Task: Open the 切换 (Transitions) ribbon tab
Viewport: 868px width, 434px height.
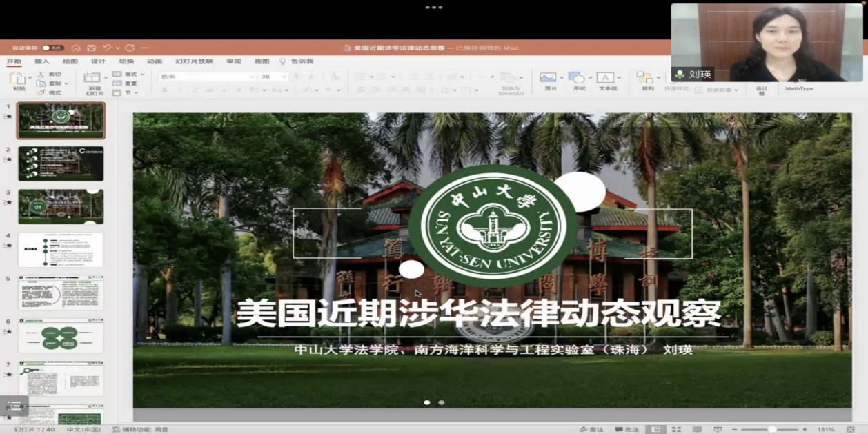Action: point(126,61)
